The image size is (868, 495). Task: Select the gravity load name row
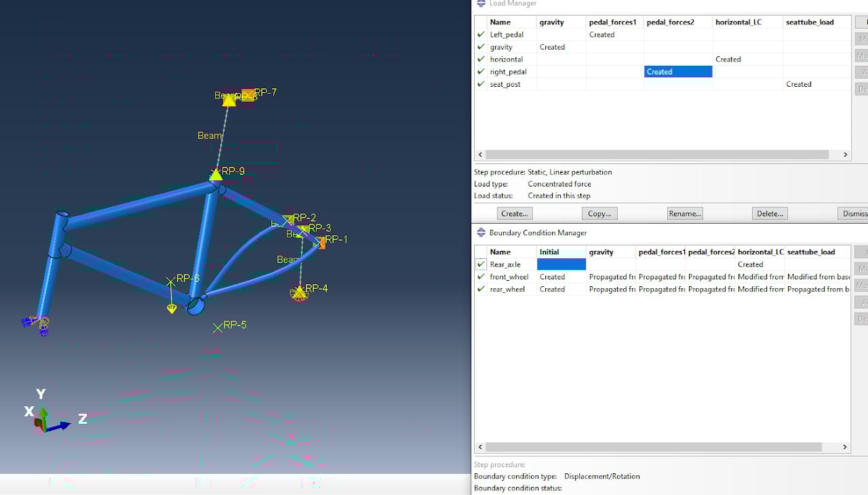[501, 47]
